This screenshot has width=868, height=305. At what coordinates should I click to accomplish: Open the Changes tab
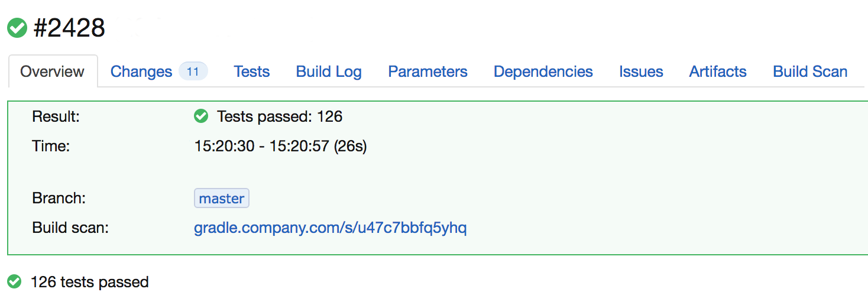click(141, 72)
